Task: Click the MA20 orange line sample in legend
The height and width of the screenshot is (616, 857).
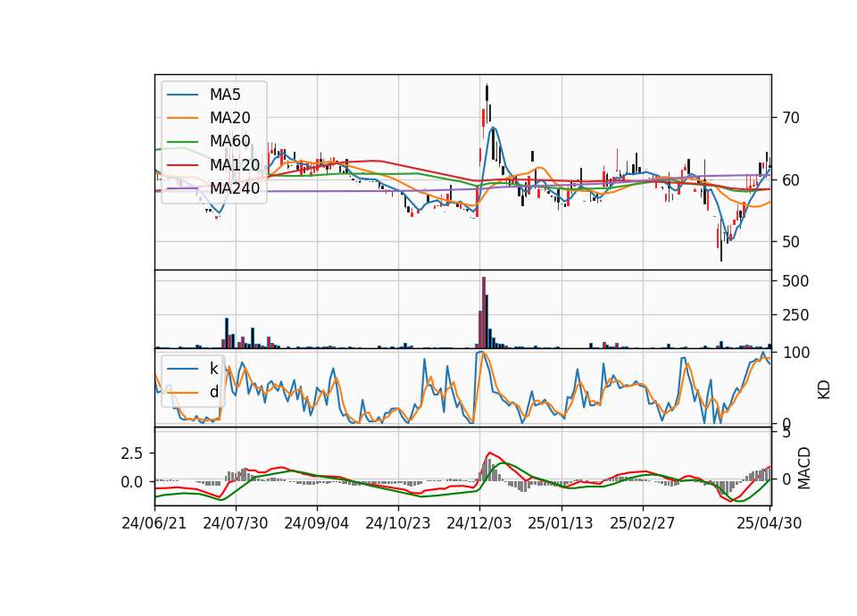Action: [x=182, y=118]
